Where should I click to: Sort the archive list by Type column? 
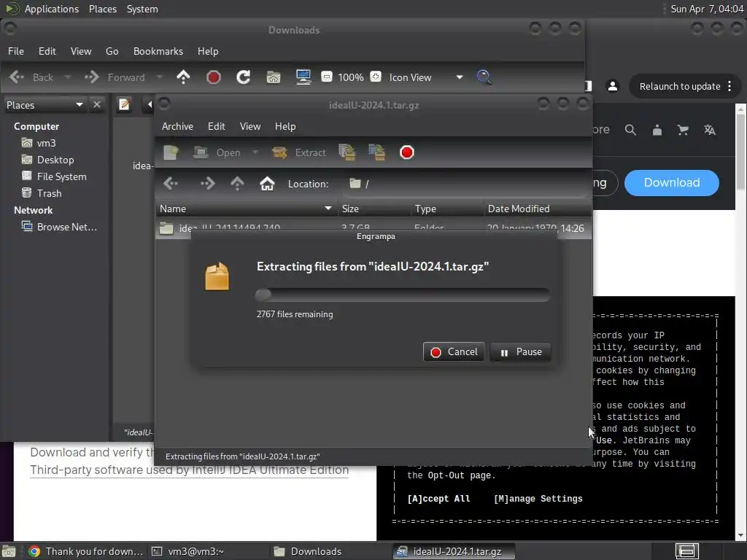click(447, 209)
